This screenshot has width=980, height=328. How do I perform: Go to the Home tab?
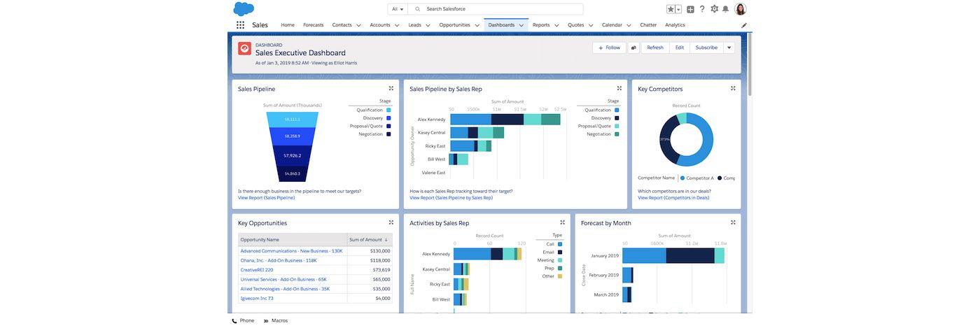tap(288, 25)
